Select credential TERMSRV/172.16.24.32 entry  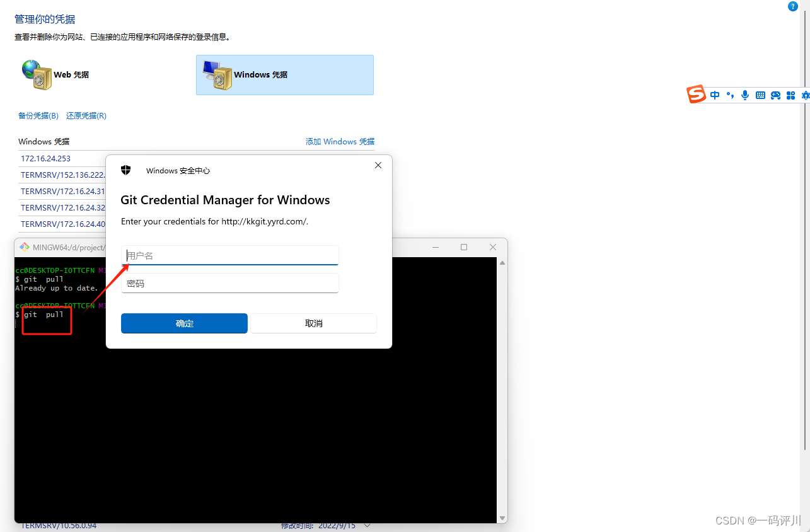[x=62, y=207]
